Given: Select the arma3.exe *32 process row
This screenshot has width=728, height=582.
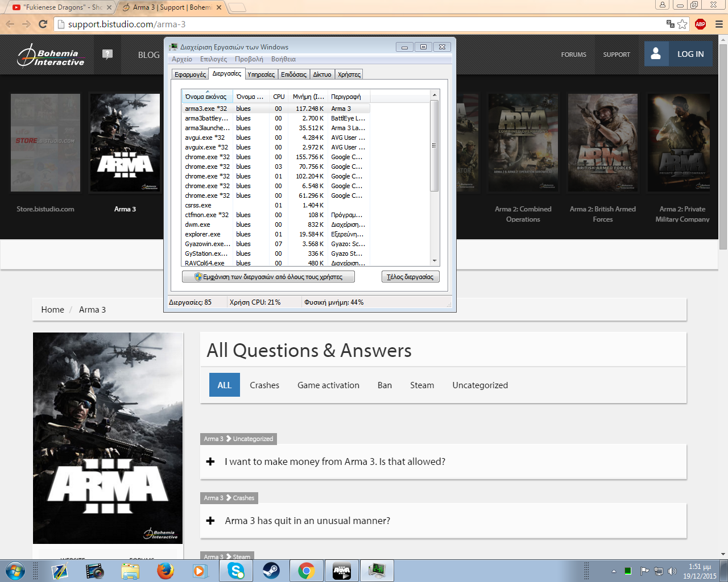Looking at the screenshot, I should [276, 109].
